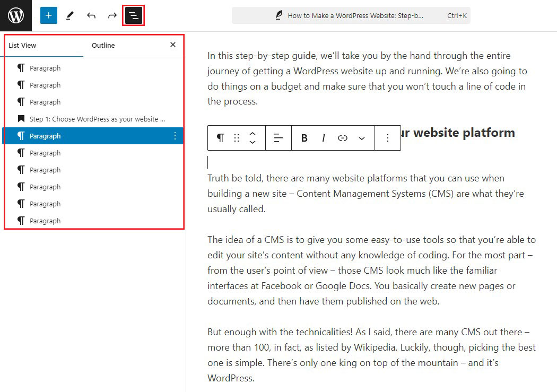This screenshot has width=557, height=392.
Task: Select the second Paragraph block in list
Action: pos(94,85)
